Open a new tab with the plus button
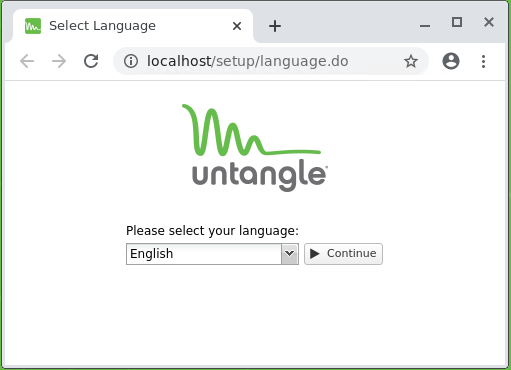The height and width of the screenshot is (370, 511). 275,26
